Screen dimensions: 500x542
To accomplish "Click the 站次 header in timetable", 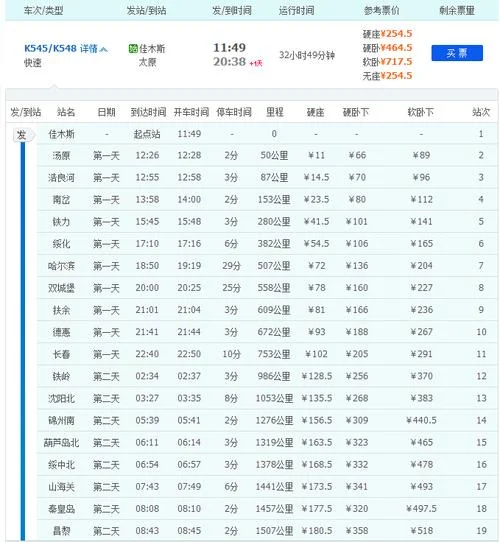I will (481, 112).
